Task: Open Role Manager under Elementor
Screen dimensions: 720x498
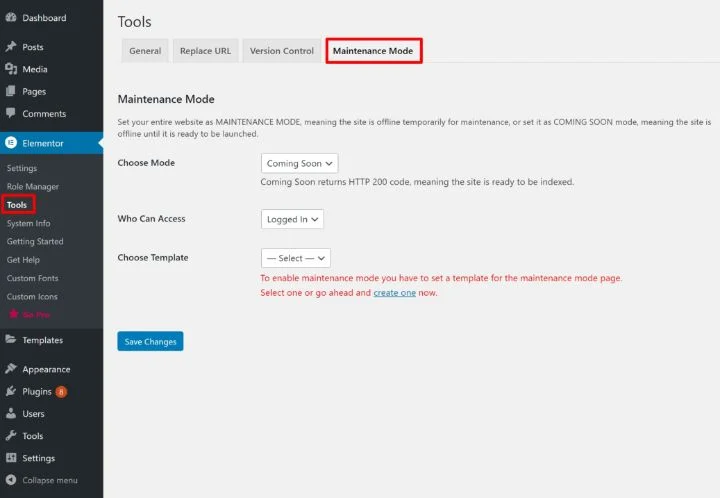Action: tap(33, 186)
